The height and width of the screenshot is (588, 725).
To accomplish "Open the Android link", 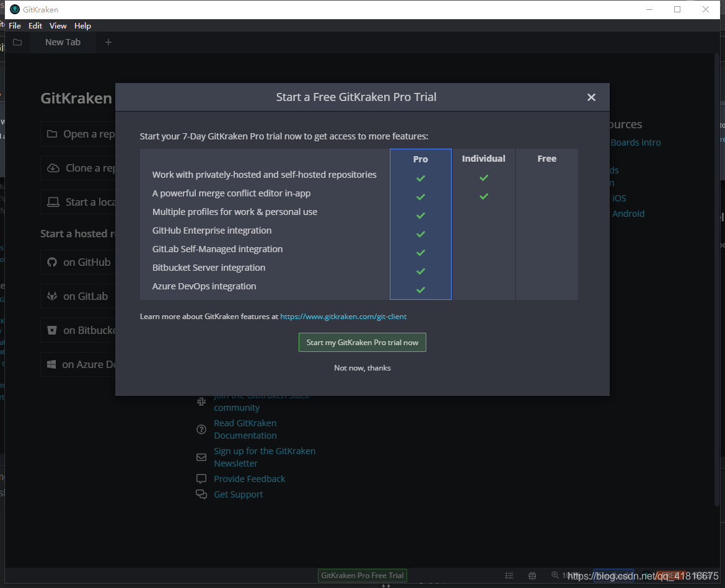I will pos(628,214).
